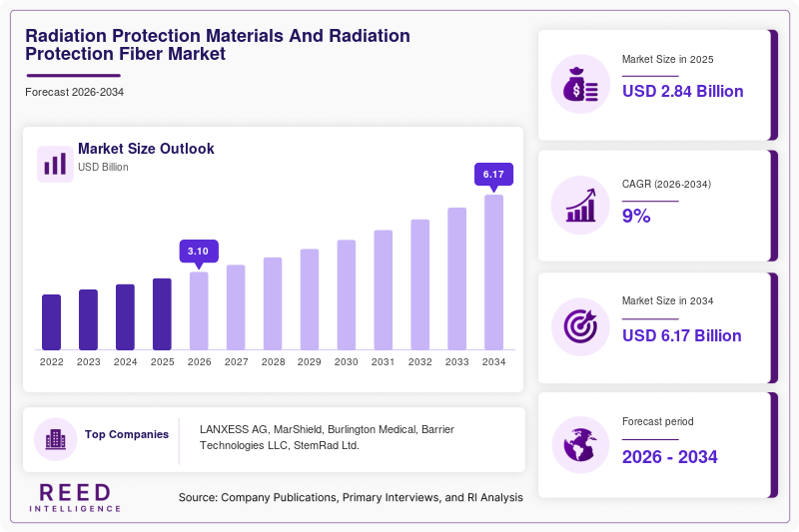Click the 'Forecast period' label

[x=658, y=421]
